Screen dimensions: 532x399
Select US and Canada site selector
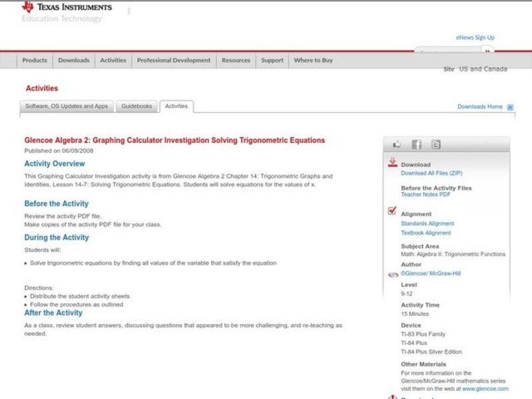click(x=483, y=69)
